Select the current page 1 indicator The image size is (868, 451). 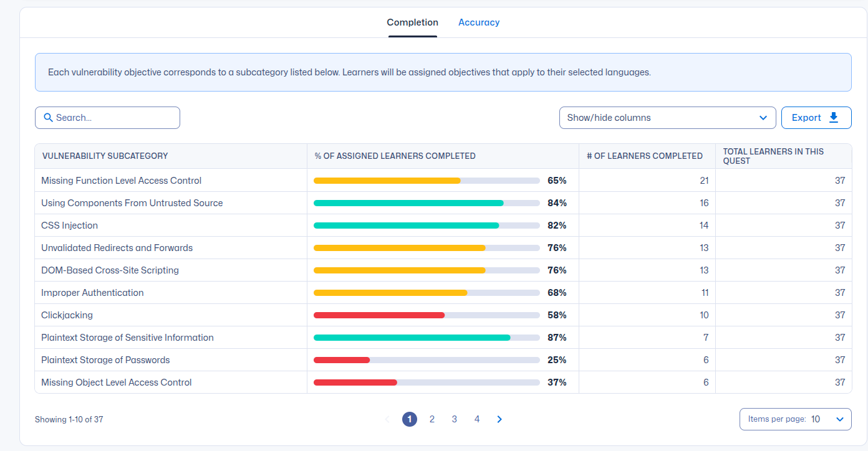point(410,419)
